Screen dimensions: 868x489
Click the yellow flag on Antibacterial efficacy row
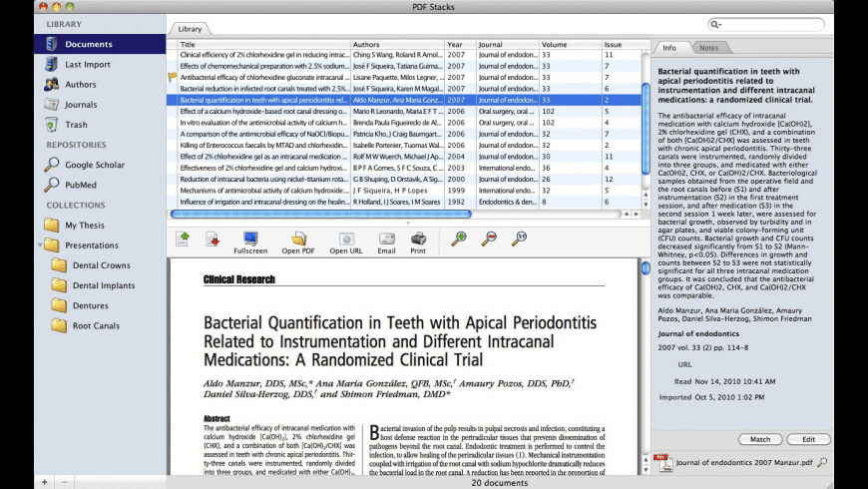[173, 78]
